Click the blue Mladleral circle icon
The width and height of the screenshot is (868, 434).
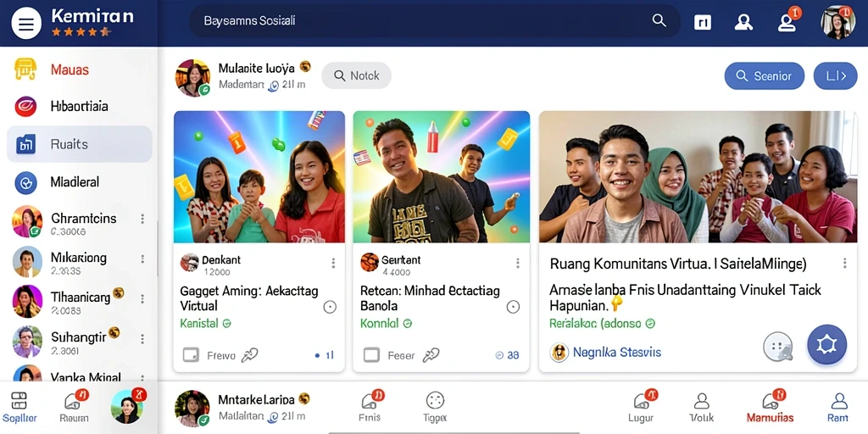point(25,182)
